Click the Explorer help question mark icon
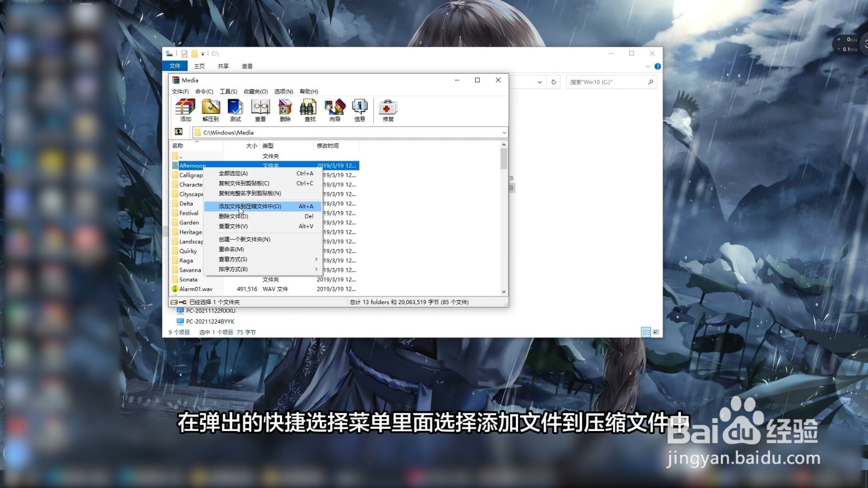The width and height of the screenshot is (868, 488). (658, 66)
